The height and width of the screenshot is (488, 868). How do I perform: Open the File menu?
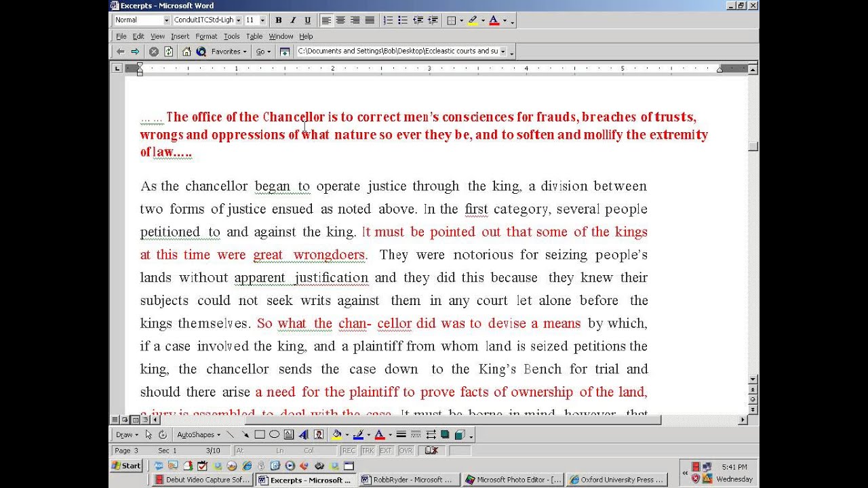pyautogui.click(x=121, y=36)
